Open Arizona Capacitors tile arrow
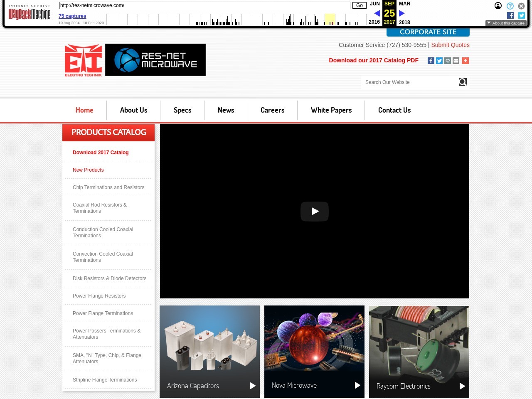 coord(253,386)
